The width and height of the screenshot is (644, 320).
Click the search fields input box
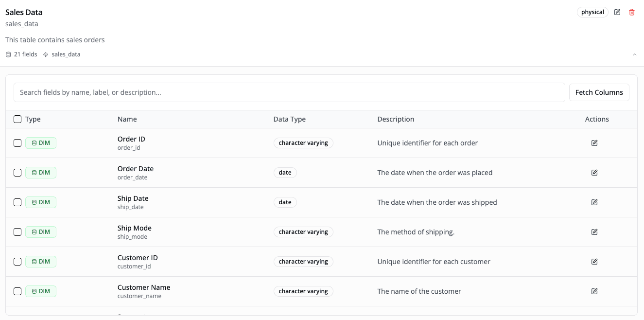[x=289, y=92]
